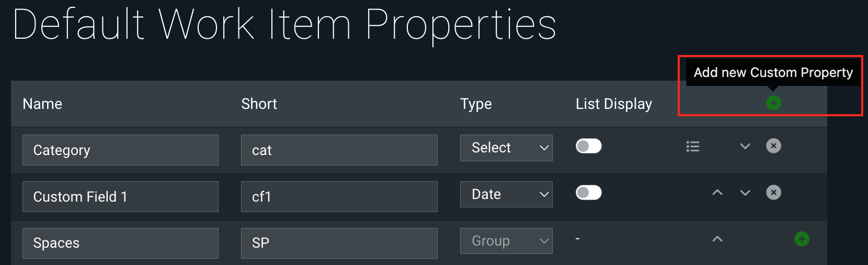Image resolution: width=868 pixels, height=265 pixels.
Task: Click the SP short name field
Action: click(x=339, y=243)
